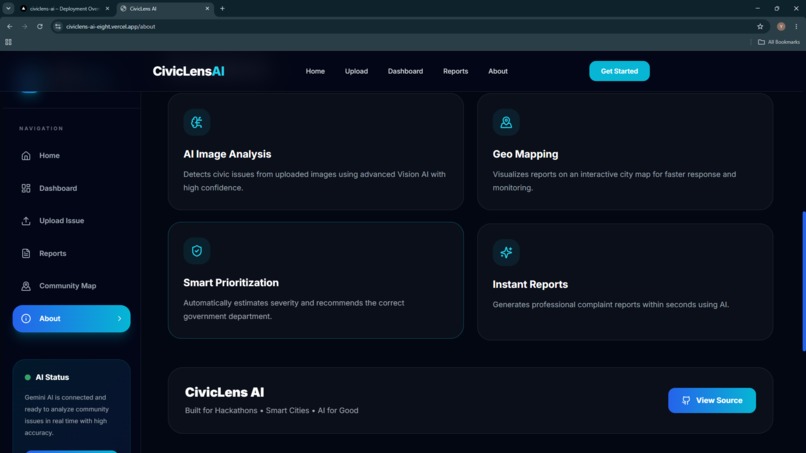
Task: Open Reports in the top navigation
Action: coord(455,71)
